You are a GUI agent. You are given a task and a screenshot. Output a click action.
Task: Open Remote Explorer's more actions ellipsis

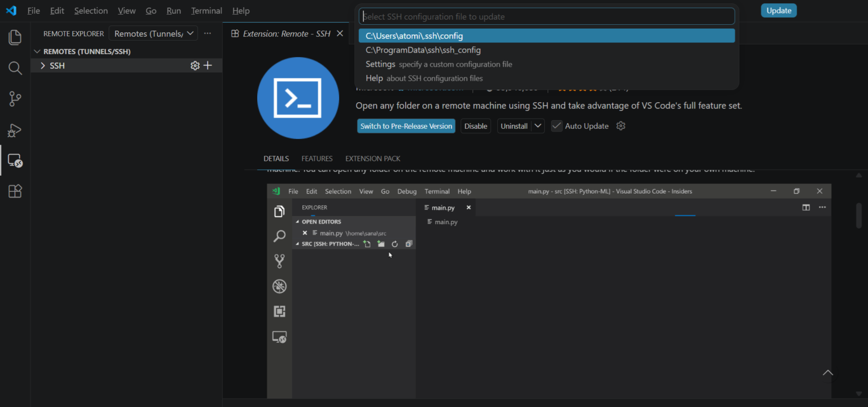pos(207,33)
